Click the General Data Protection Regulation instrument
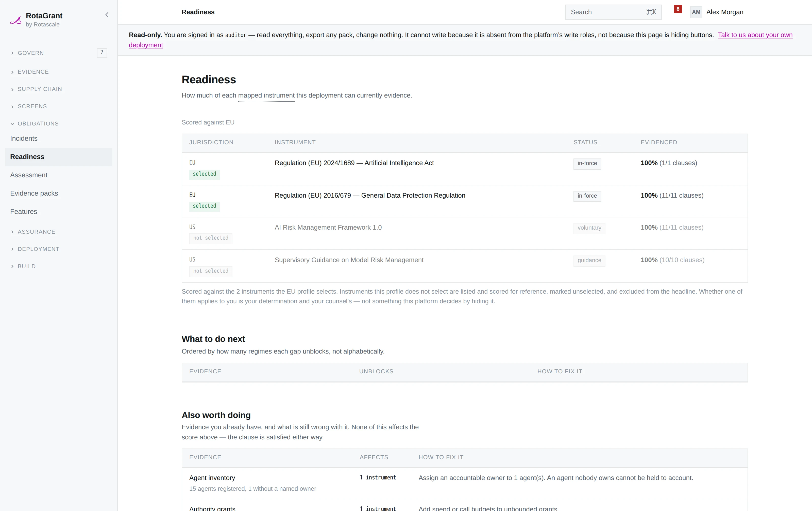 370,195
